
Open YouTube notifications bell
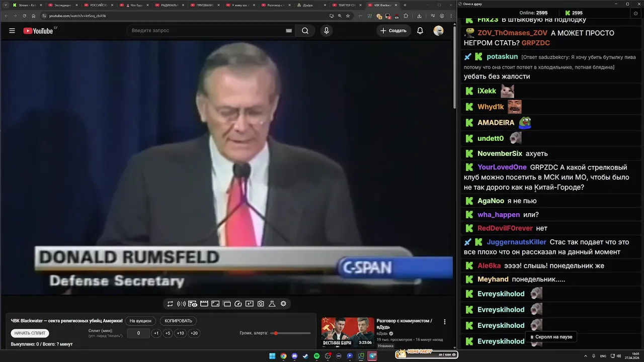click(420, 31)
